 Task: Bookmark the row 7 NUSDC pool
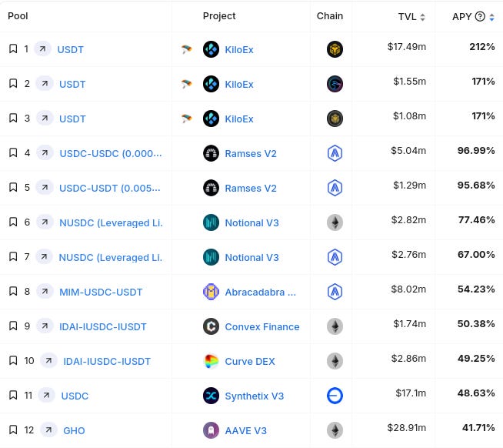[13, 256]
